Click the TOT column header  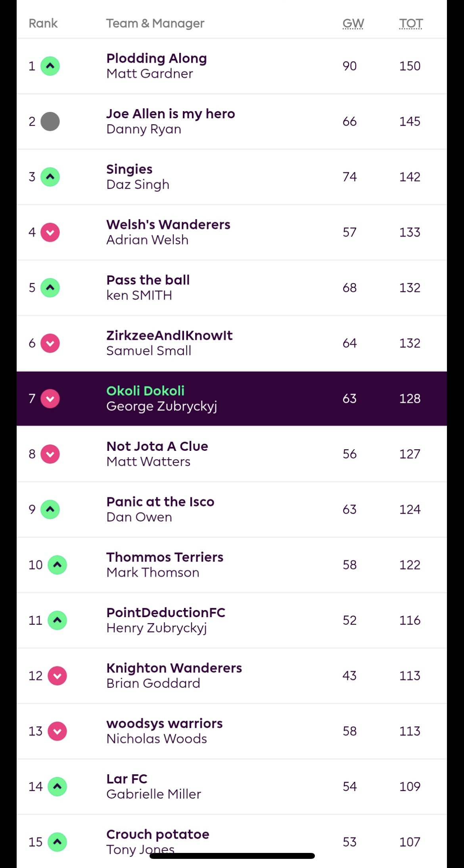point(411,23)
